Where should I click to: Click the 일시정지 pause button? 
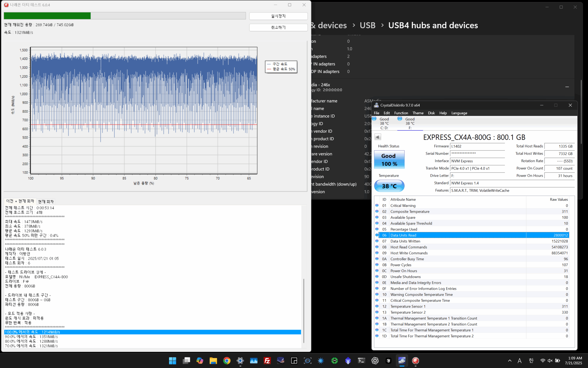click(278, 16)
